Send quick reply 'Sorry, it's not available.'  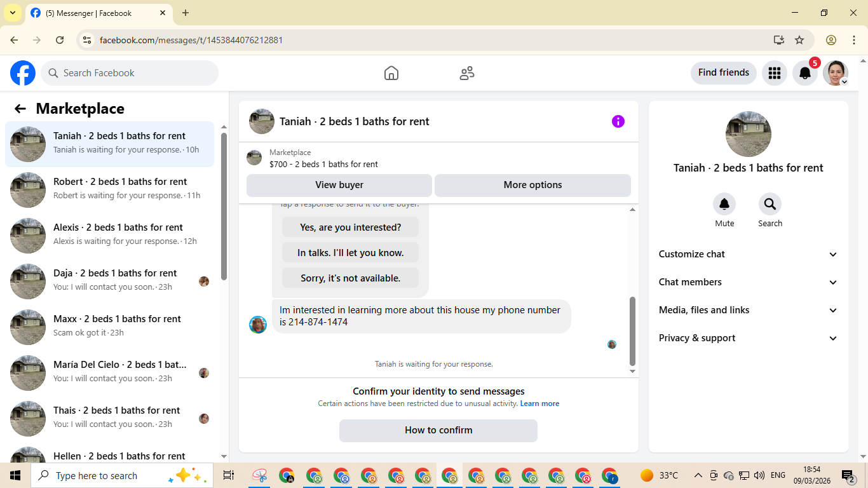pos(350,278)
